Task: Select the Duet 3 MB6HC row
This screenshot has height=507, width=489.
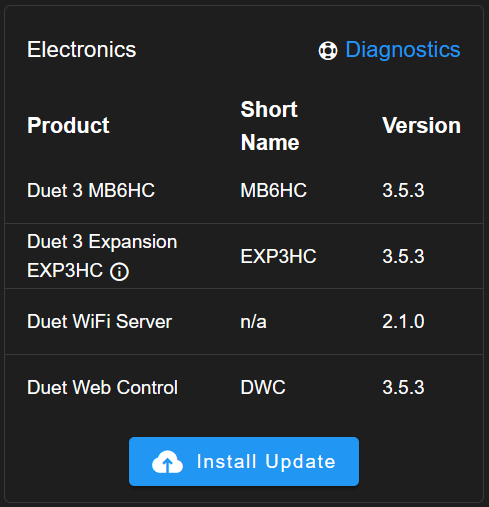Action: (244, 190)
